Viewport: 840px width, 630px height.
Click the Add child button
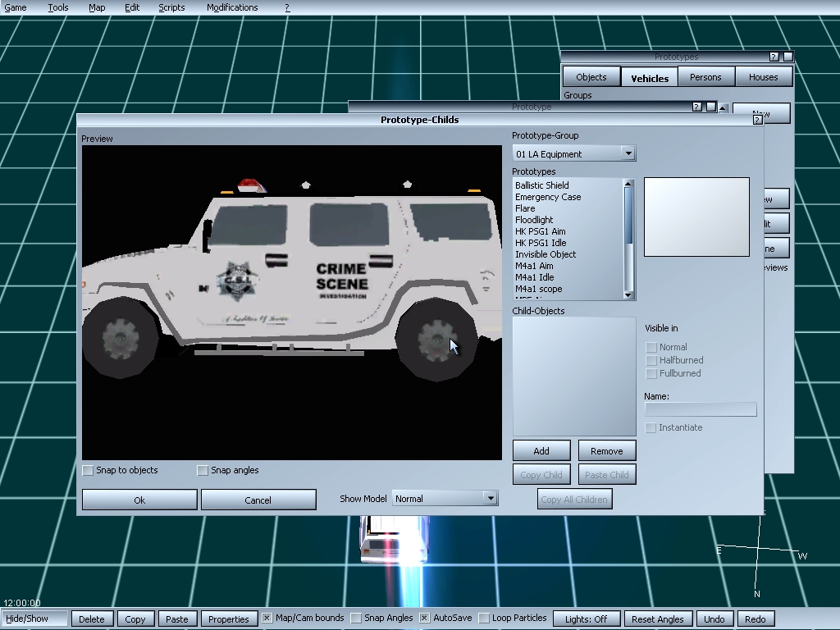coord(541,451)
